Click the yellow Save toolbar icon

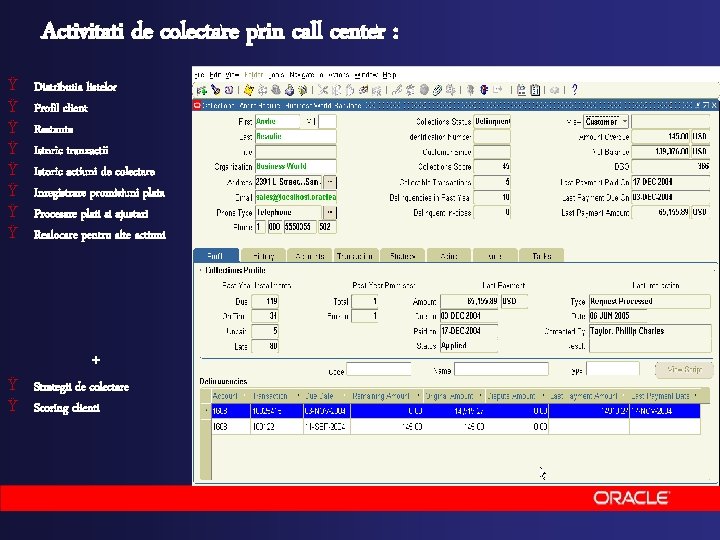click(x=248, y=90)
